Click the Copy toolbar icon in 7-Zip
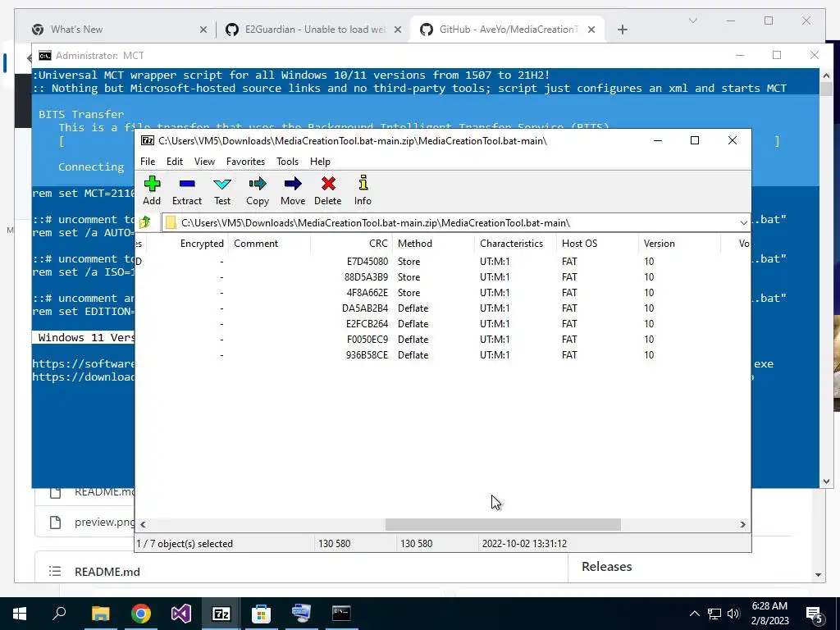 point(257,190)
